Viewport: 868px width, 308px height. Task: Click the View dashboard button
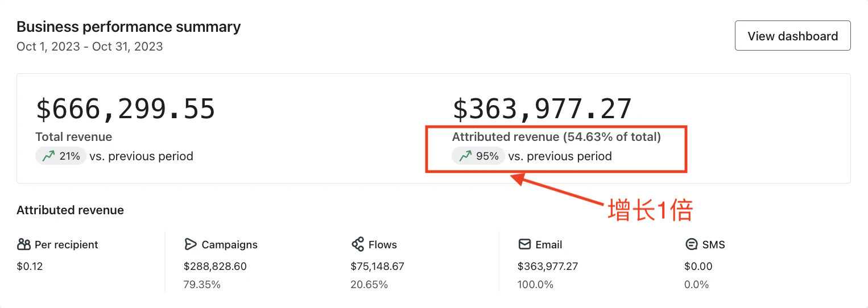(792, 36)
